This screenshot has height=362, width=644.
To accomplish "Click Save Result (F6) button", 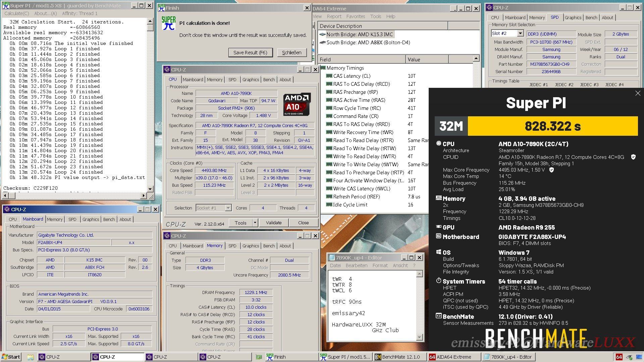I will coord(250,53).
